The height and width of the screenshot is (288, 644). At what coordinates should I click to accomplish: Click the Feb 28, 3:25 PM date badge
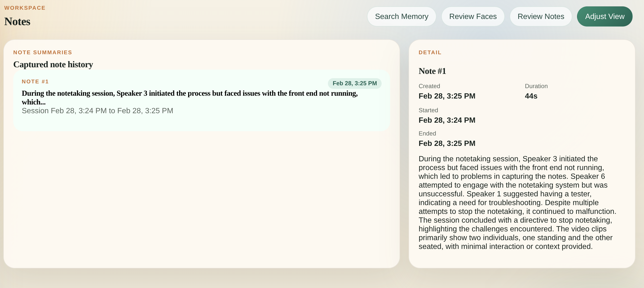click(x=354, y=83)
